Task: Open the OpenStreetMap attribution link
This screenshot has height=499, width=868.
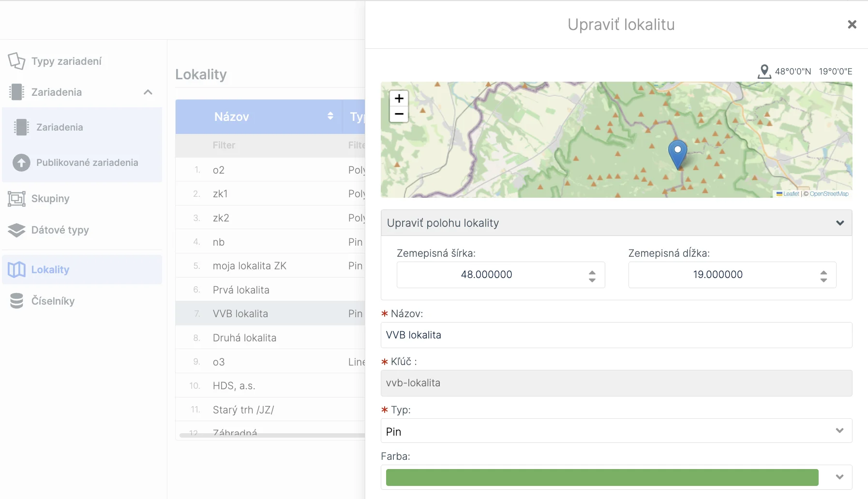Action: click(829, 194)
